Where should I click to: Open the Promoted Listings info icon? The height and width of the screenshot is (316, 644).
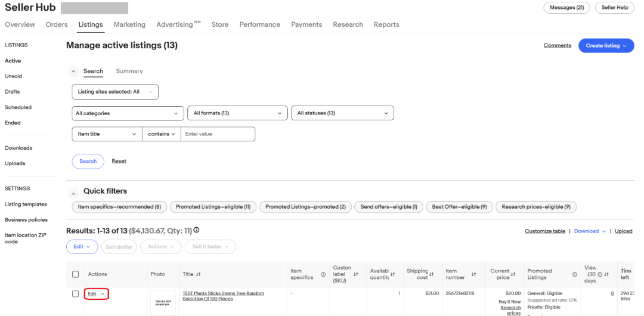click(575, 274)
